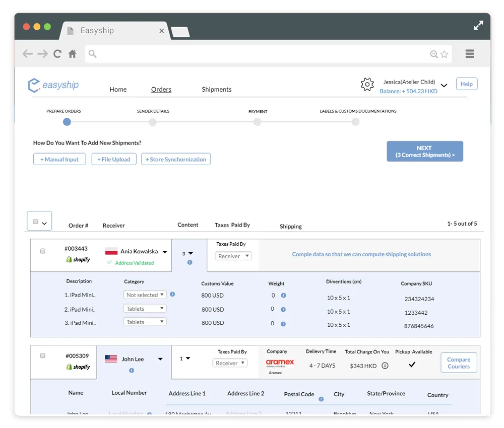Click info icon beside $343 HKD charge
Image resolution: width=504 pixels, height=428 pixels.
point(385,366)
